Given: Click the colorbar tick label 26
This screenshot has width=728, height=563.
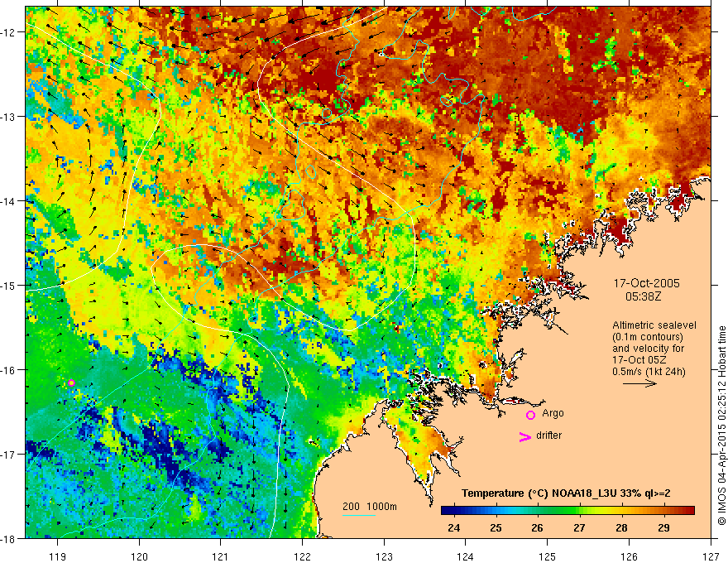Looking at the screenshot, I should 537,527.
